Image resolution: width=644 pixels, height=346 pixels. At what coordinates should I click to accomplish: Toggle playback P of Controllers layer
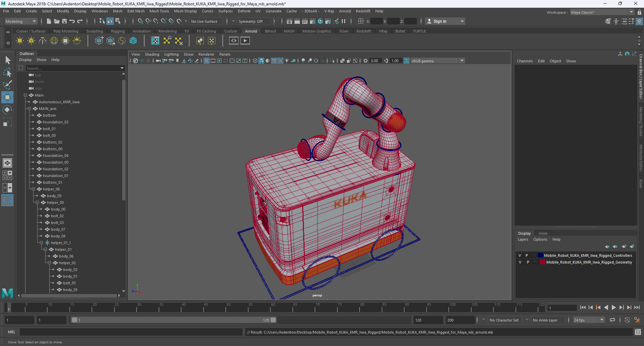pyautogui.click(x=527, y=255)
